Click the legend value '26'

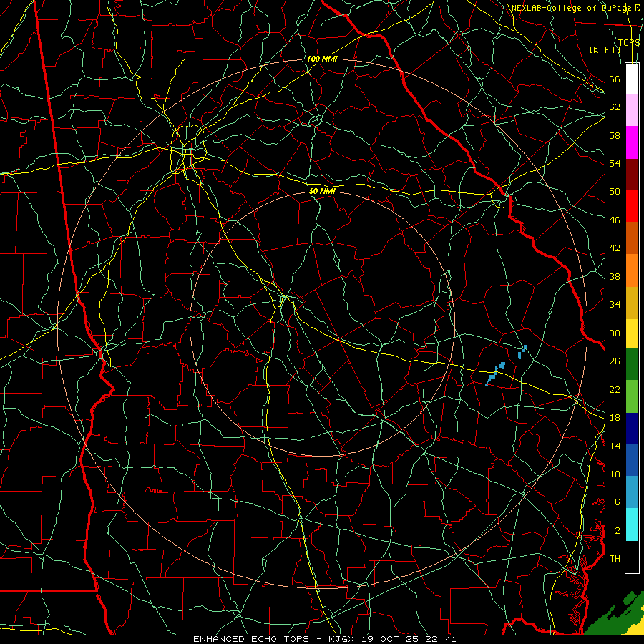[615, 361]
